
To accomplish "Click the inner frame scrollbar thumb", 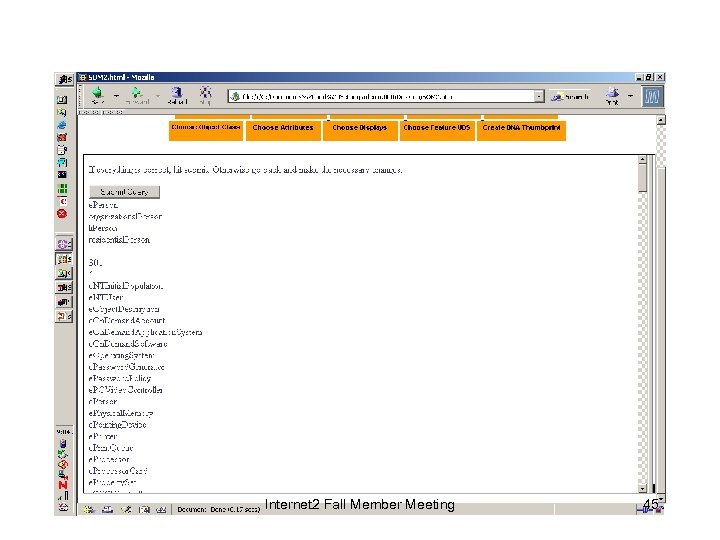I will [642, 178].
